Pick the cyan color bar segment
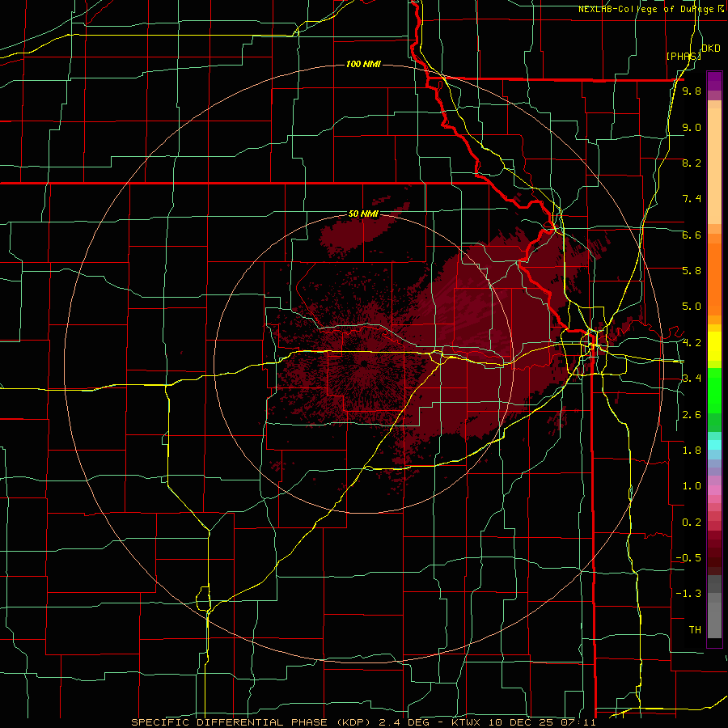Viewport: 728px width, 728px height. coord(714,445)
